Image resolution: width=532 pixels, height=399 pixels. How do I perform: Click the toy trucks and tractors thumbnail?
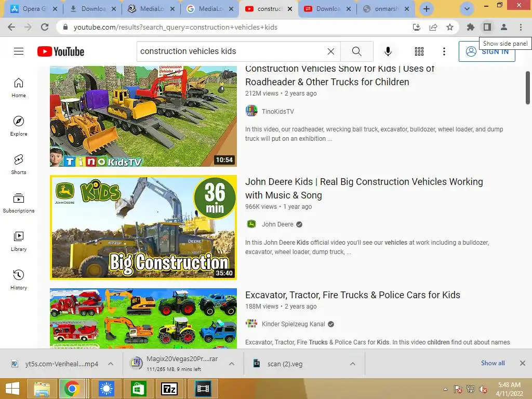[x=143, y=318]
